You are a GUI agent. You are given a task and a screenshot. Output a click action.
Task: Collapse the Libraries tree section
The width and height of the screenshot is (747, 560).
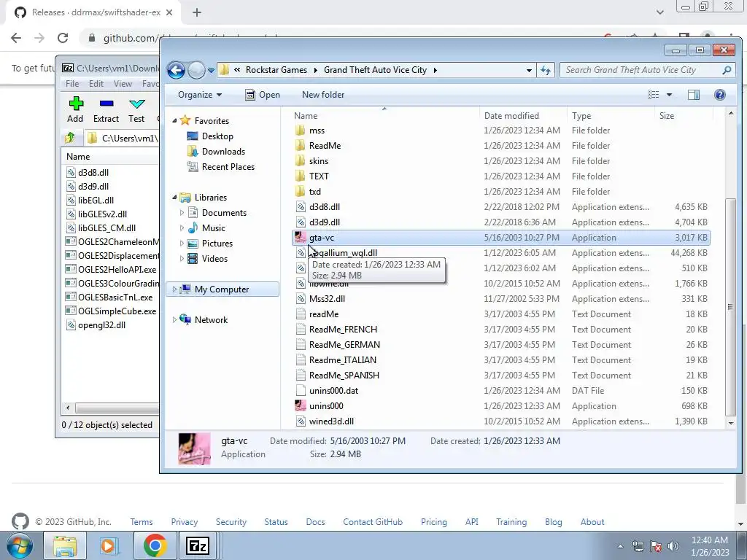tap(174, 197)
